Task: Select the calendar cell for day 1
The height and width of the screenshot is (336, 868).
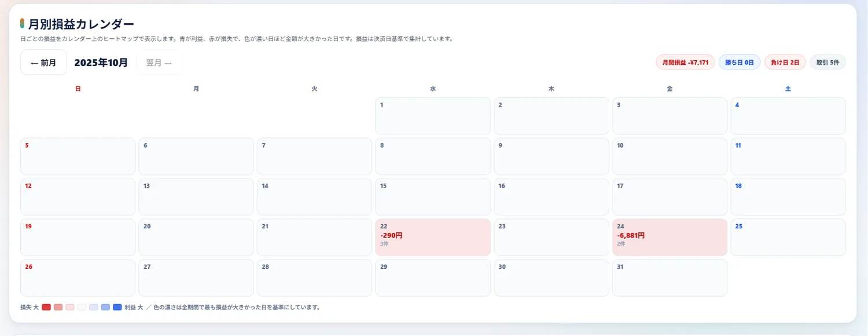Action: coord(433,116)
